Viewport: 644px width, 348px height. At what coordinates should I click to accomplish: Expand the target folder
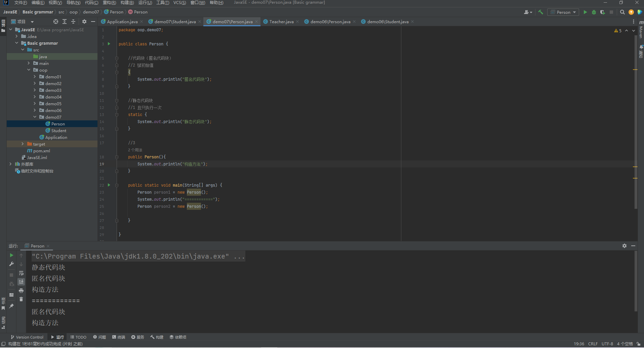[x=23, y=144]
